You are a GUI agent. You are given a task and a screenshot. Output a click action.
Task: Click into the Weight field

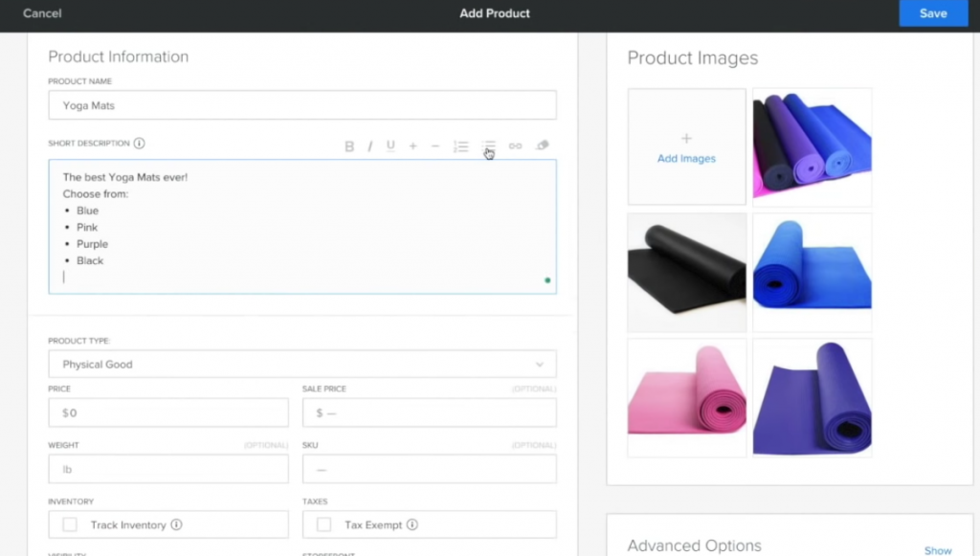tap(168, 469)
